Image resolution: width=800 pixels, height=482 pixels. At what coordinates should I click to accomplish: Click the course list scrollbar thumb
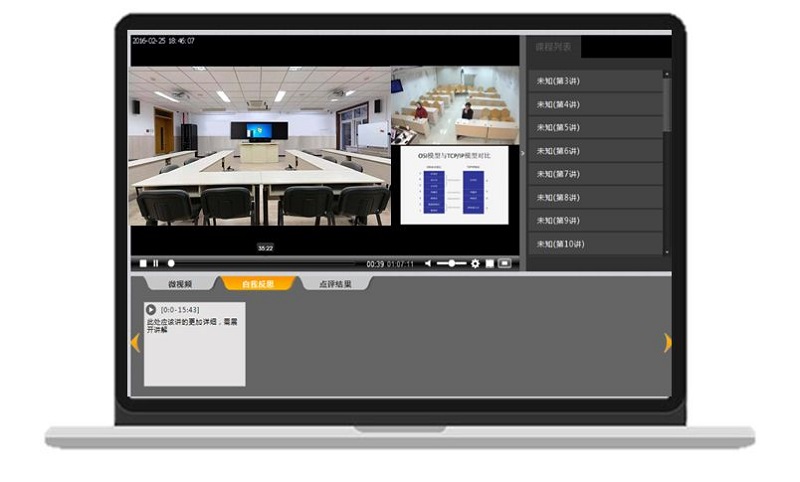pos(666,105)
